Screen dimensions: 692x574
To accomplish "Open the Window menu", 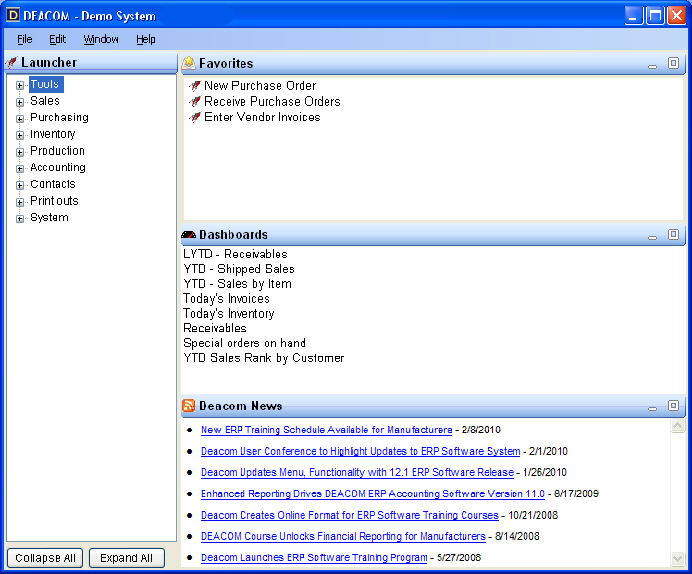I will (101, 39).
